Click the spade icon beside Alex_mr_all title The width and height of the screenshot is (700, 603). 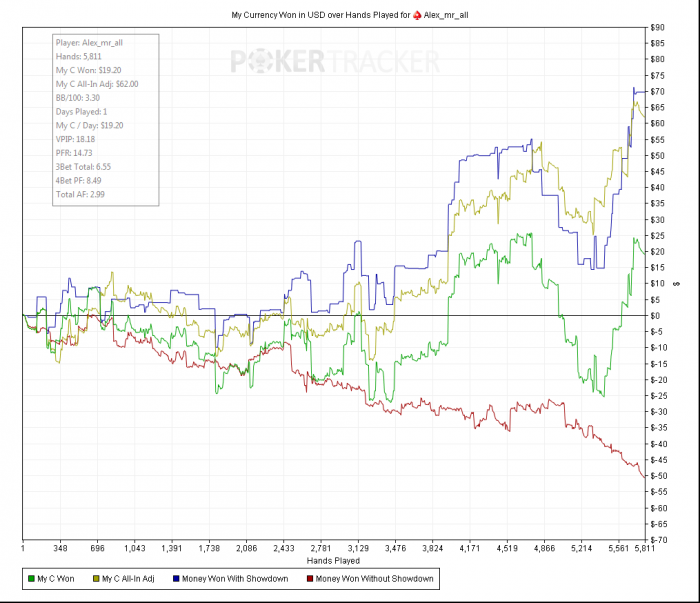[417, 15]
